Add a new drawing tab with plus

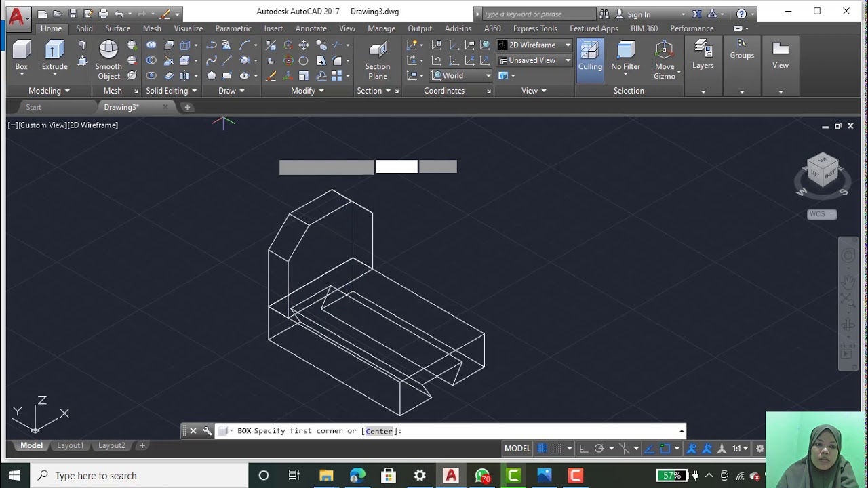(x=187, y=107)
